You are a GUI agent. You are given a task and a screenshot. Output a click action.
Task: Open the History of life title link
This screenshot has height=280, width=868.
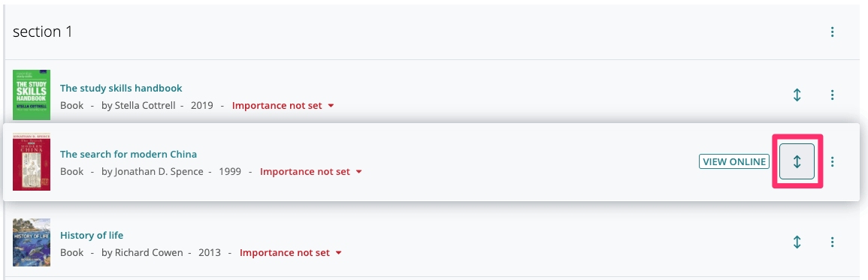coord(92,235)
